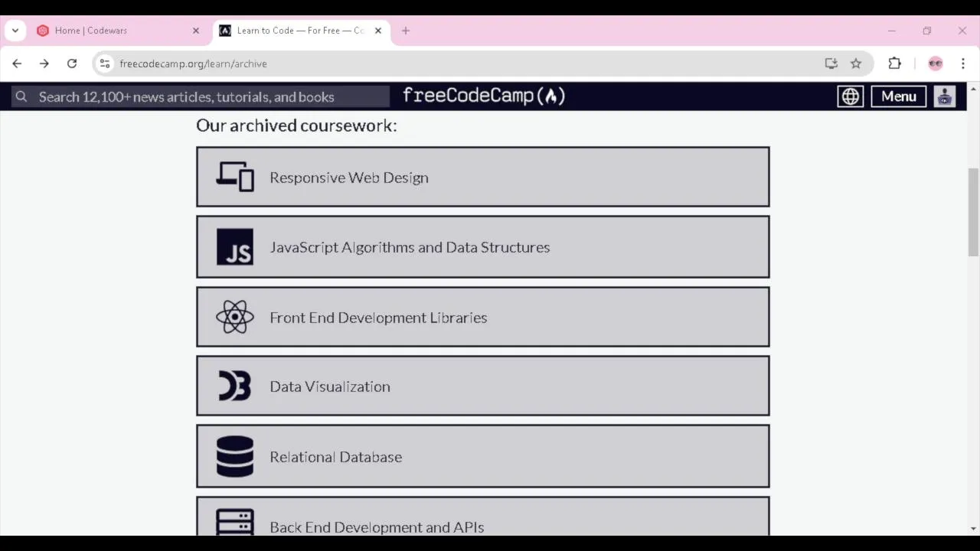Open the Chrome three-dot menu

963,64
